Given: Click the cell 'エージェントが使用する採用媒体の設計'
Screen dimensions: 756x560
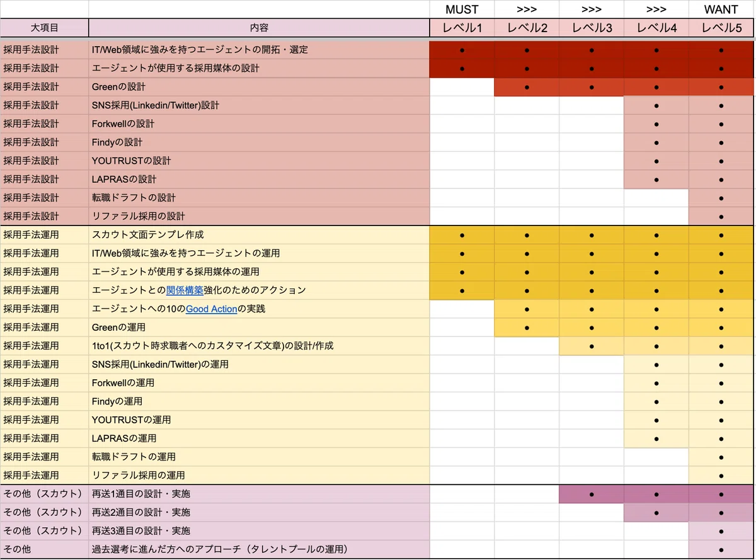Looking at the screenshot, I should click(259, 68).
